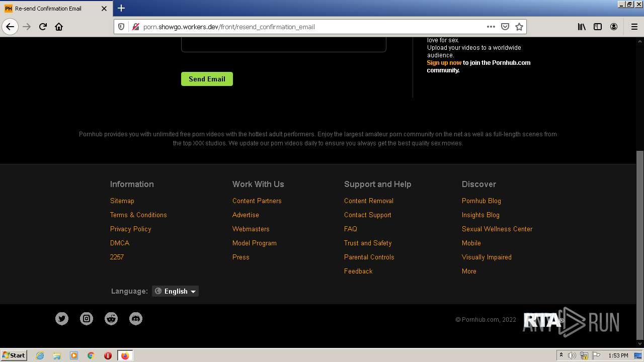Screen dimensions: 644x362
Task: Reload the current page
Action: click(x=43, y=27)
